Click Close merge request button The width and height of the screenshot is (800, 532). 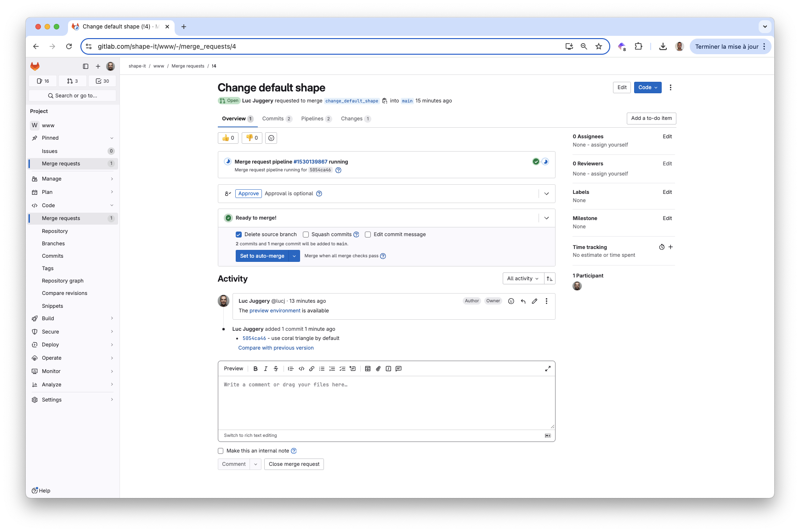pyautogui.click(x=294, y=464)
